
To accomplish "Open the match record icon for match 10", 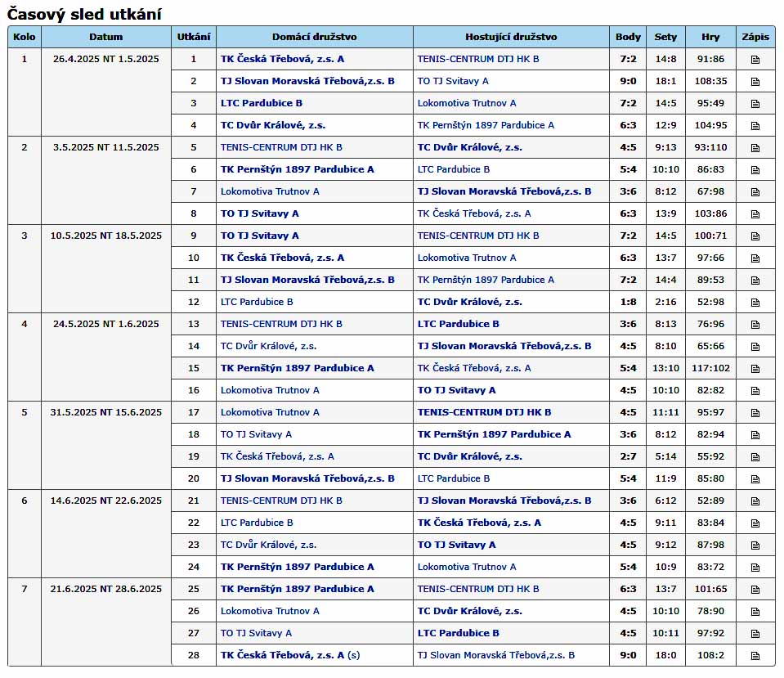I will 755,258.
